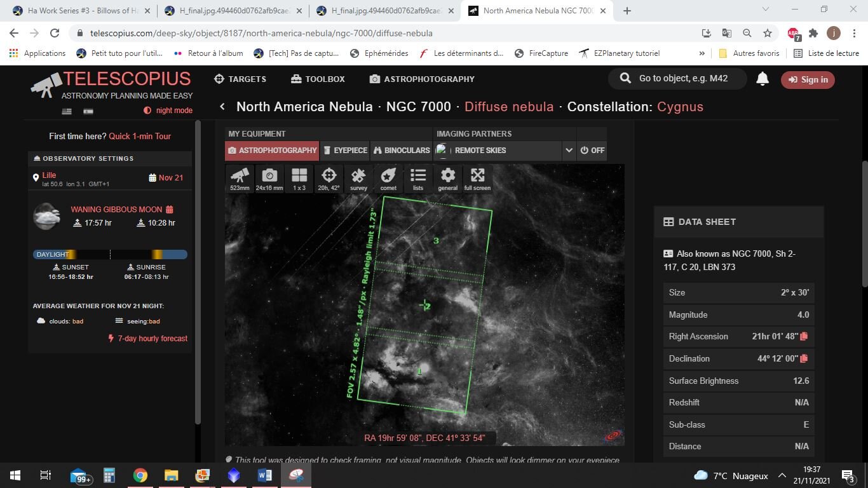Click the 20h, 42° crosshair position tool
The height and width of the screenshot is (488, 868).
point(329,179)
